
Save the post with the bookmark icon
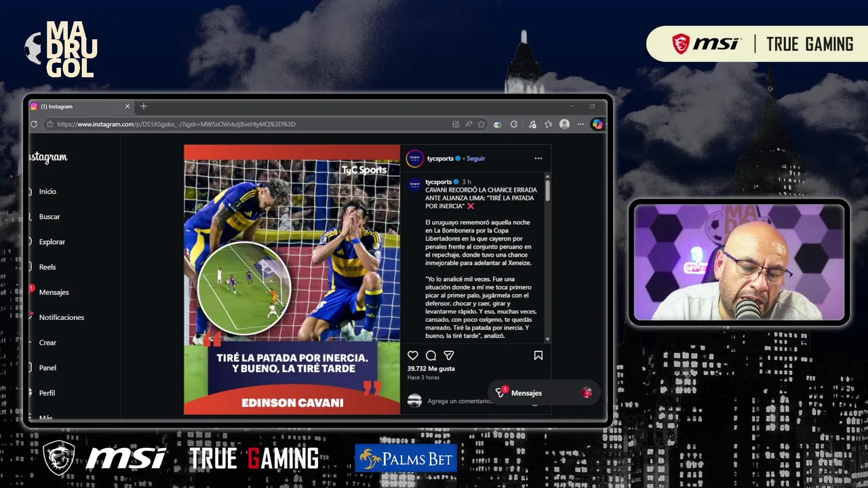(538, 355)
